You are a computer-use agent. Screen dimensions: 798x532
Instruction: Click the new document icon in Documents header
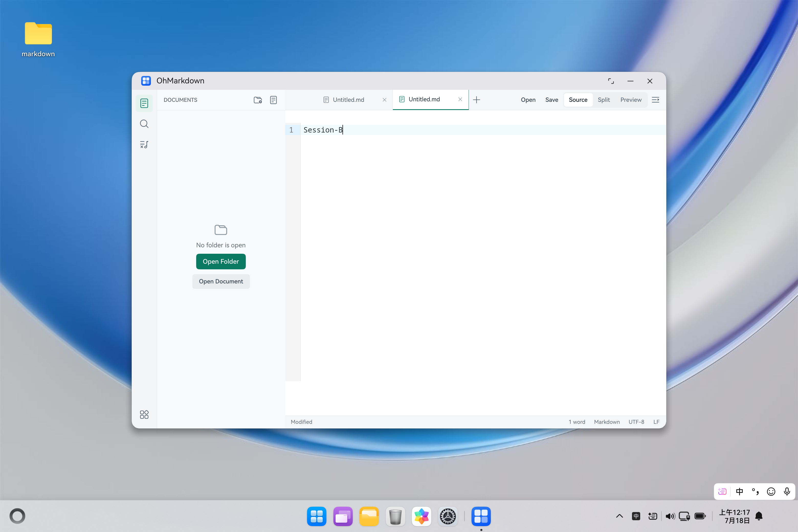coord(273,100)
